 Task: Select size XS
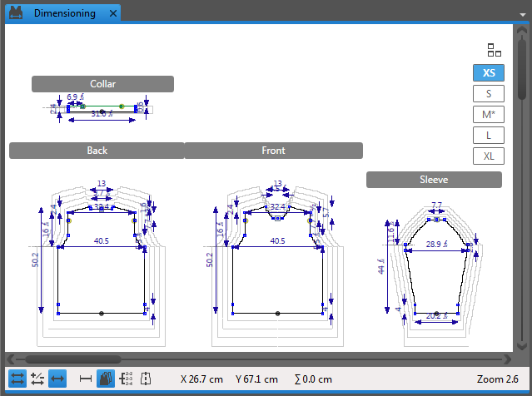489,72
